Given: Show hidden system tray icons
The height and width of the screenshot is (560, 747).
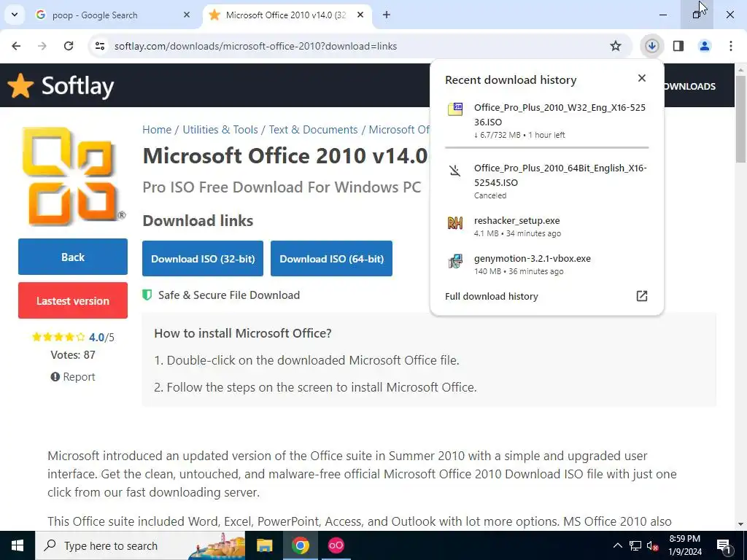Looking at the screenshot, I should [x=617, y=545].
